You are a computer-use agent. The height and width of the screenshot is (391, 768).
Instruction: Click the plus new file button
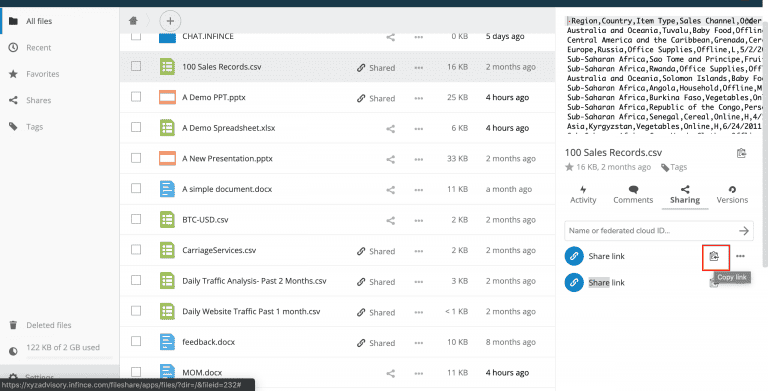click(x=170, y=21)
